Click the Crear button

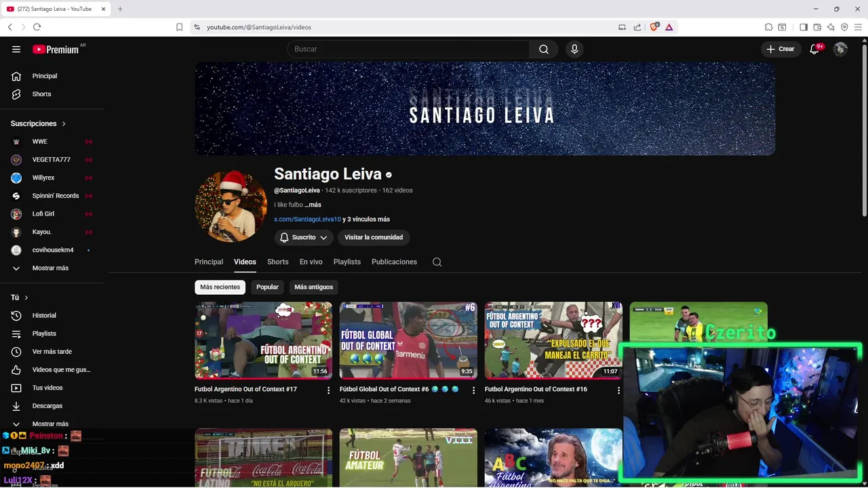click(x=781, y=49)
